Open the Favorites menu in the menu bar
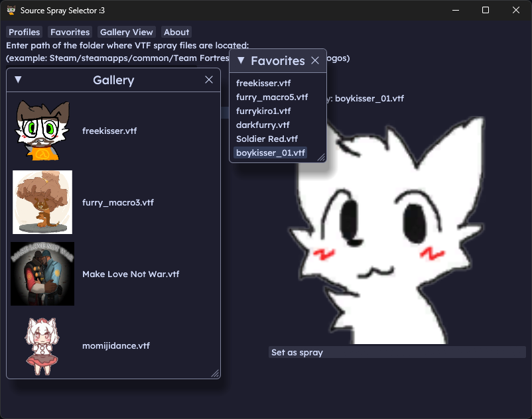 (70, 32)
